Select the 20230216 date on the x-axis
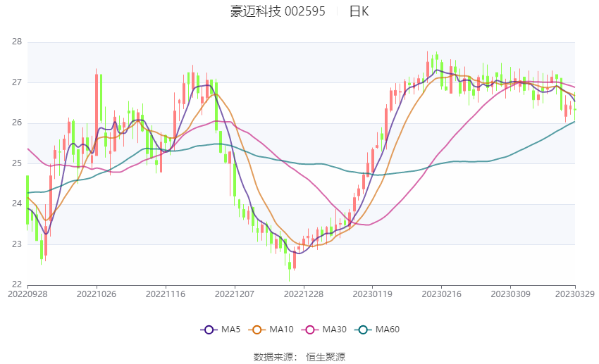Screen dimensions: 599x364 [x=442, y=294]
